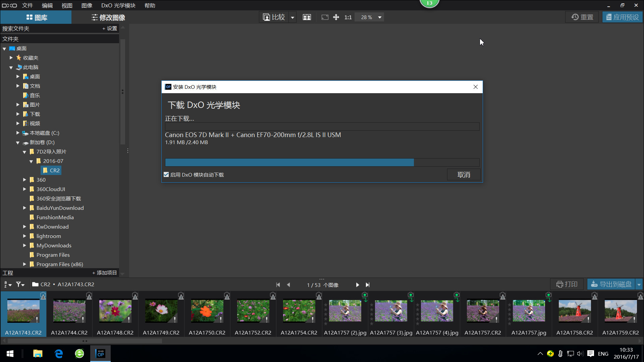Expand the lightroom folder
Viewport: 644px width, 362px height.
pos(24,236)
